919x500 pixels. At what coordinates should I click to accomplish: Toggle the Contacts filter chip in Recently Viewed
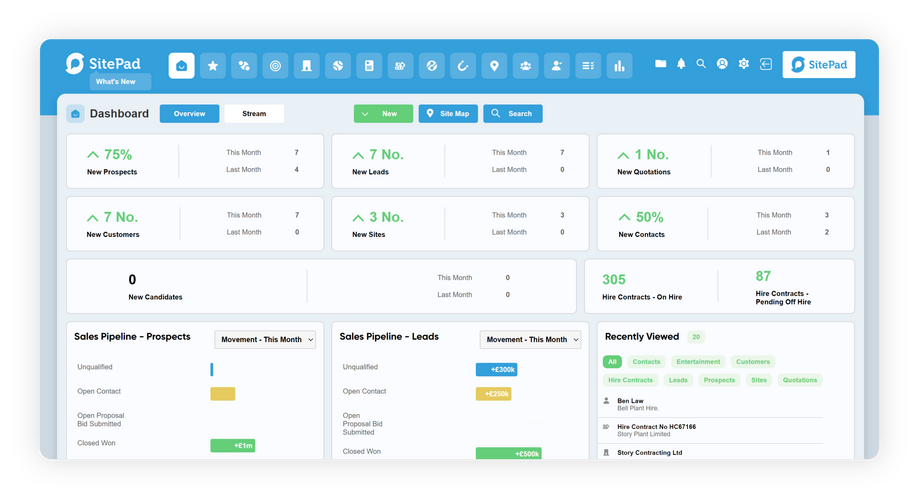[646, 362]
